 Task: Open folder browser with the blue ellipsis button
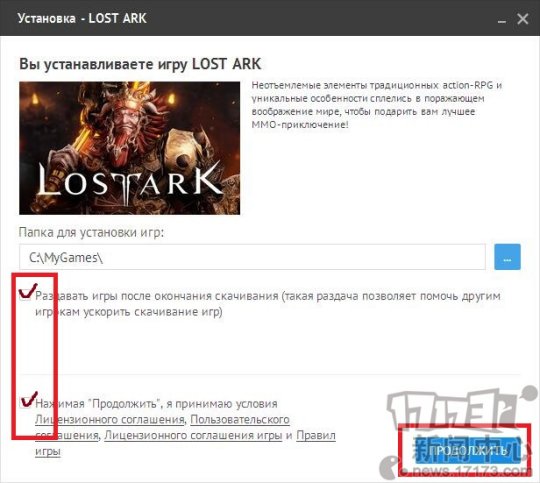pos(507,257)
